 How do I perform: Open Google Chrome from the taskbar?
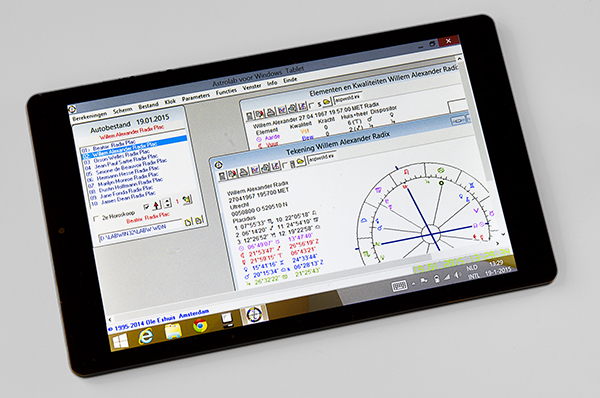click(x=200, y=326)
